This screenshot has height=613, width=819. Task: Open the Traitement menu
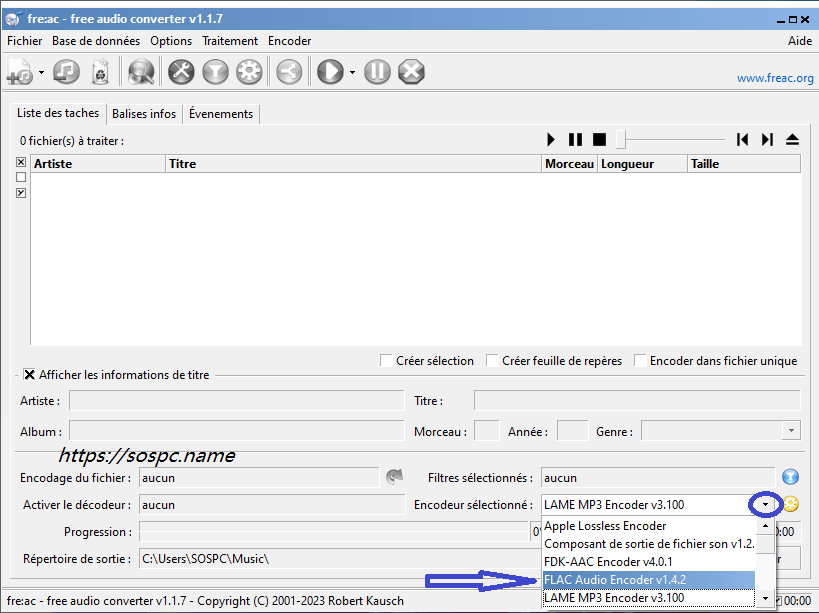point(230,41)
